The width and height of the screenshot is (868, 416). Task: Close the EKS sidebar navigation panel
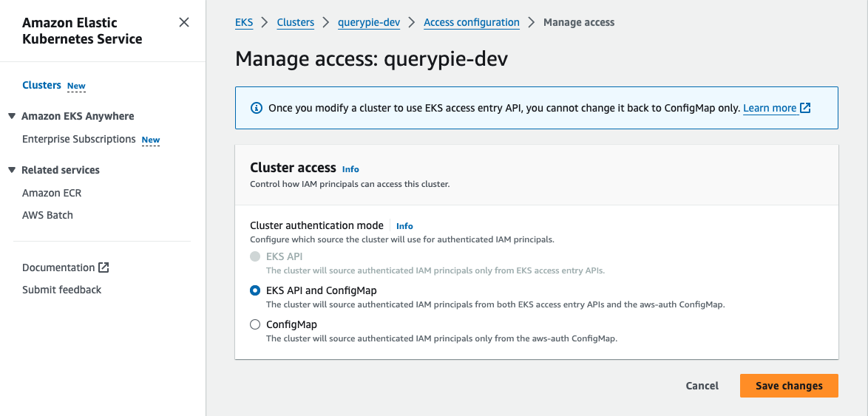click(184, 23)
